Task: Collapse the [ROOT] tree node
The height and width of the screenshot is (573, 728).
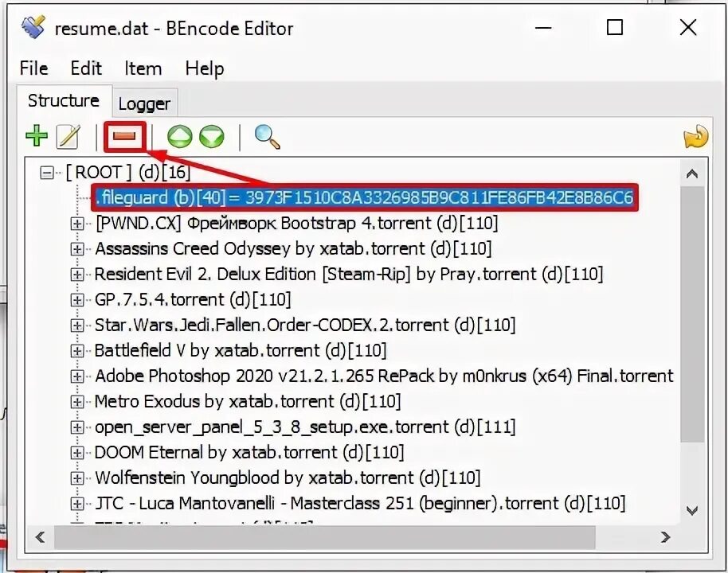Action: (46, 173)
